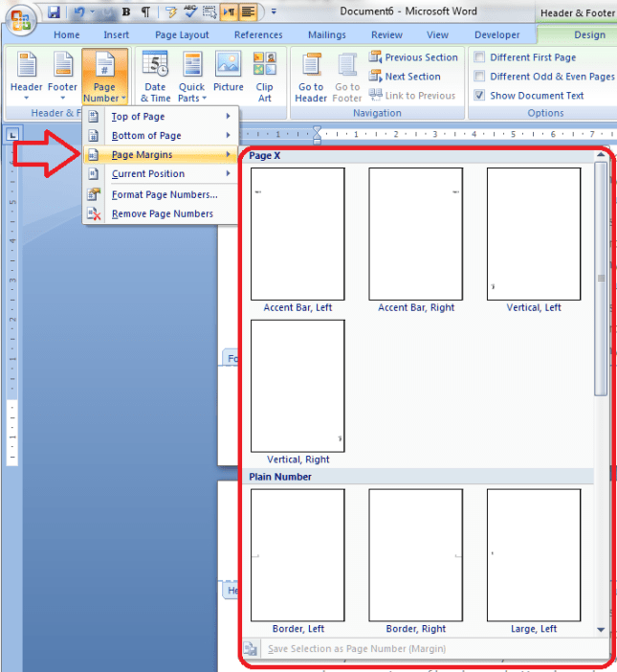Expand the Top of Page submenu
617x672 pixels.
pyautogui.click(x=161, y=116)
